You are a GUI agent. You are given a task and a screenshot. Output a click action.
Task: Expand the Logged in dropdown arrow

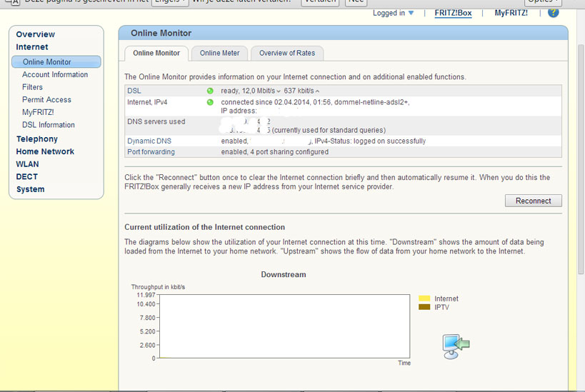click(x=411, y=13)
